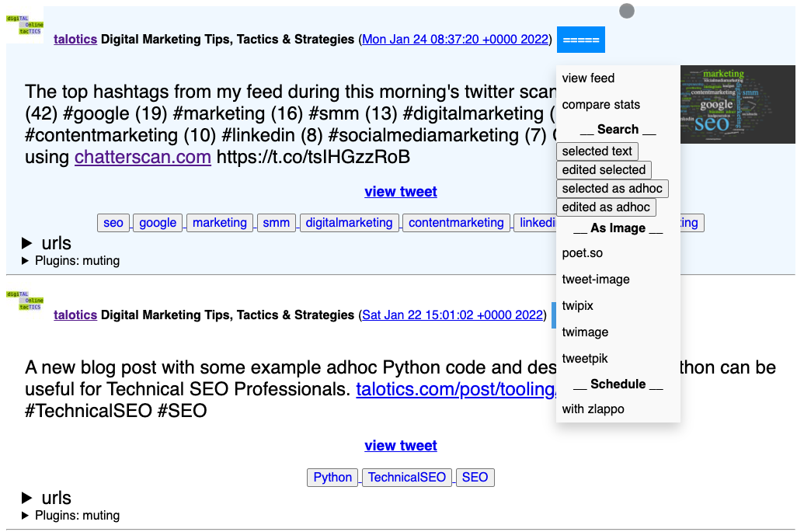
Task: Click the second tweet's talotics avatar logo
Action: (x=25, y=301)
